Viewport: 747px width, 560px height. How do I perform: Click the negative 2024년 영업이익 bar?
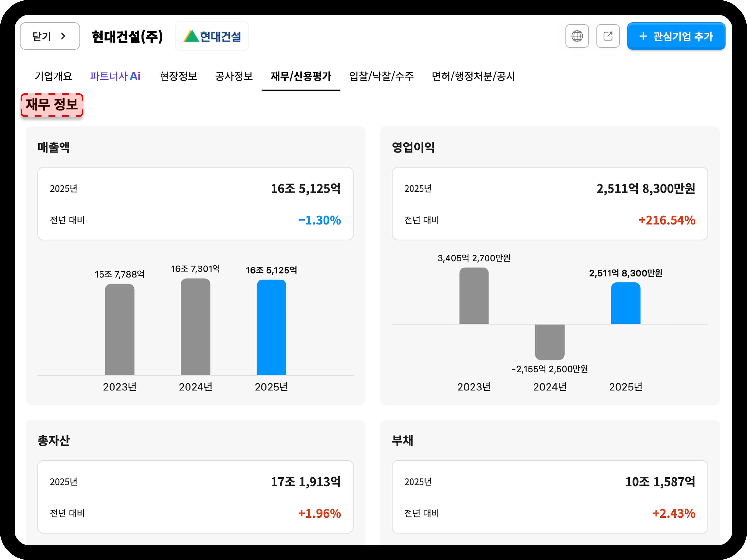[x=550, y=342]
